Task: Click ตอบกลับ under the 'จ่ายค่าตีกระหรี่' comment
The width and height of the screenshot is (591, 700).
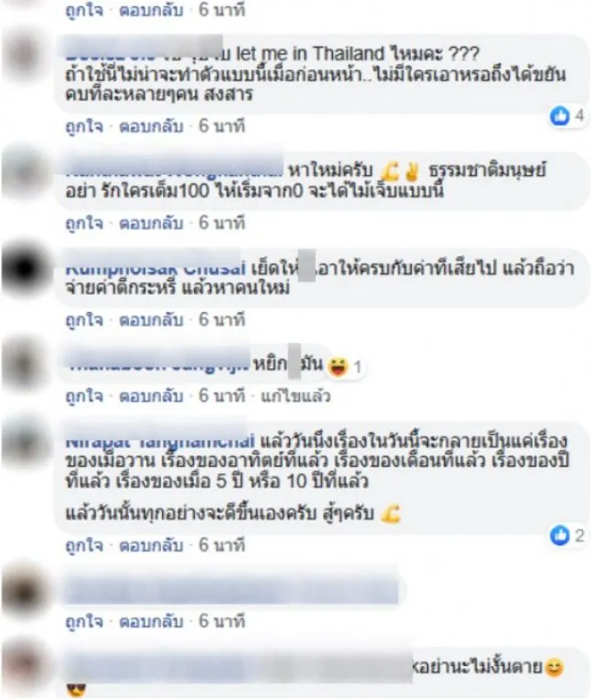Action: tap(151, 319)
